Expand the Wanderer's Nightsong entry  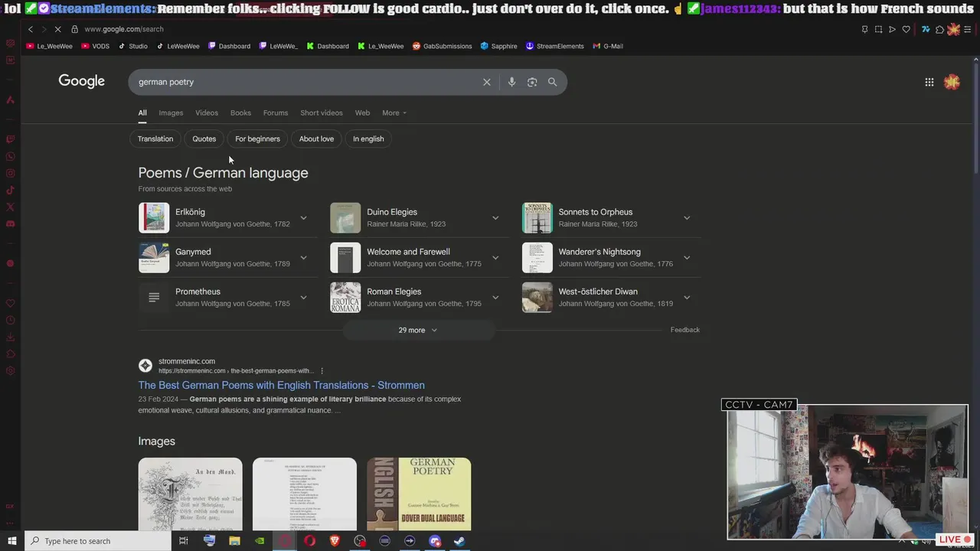[x=687, y=258]
